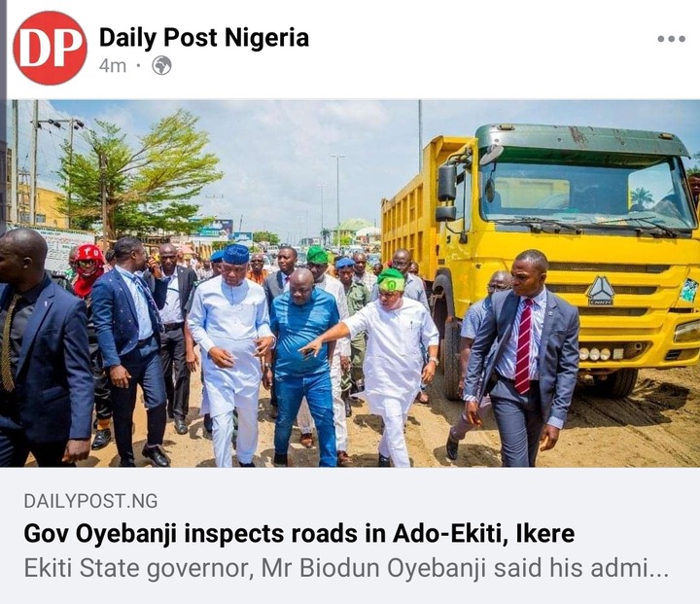Click the man in blue shirt and jeans
Viewport: 700px width, 604px height.
click(x=301, y=368)
